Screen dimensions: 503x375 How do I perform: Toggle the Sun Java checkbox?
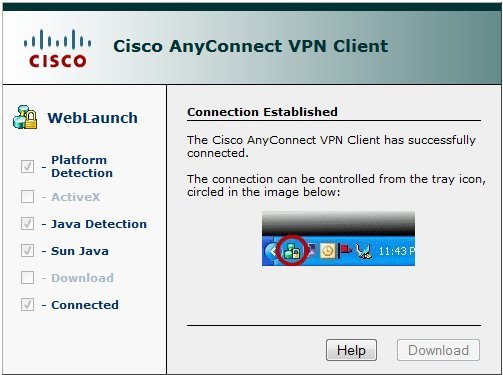coord(27,250)
